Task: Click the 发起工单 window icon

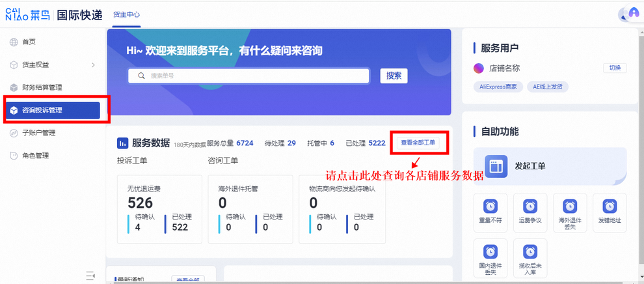Action: (497, 165)
